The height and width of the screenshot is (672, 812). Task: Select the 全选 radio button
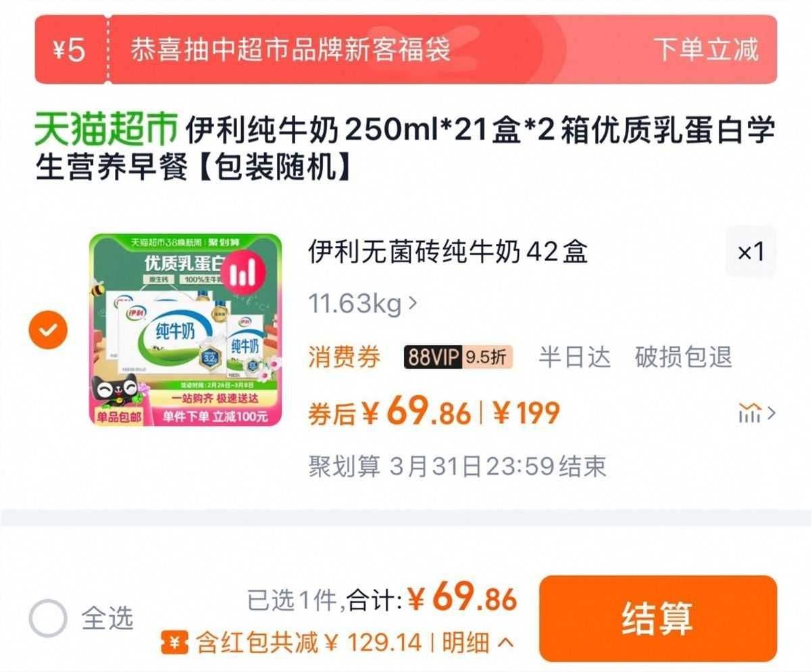[x=49, y=618]
